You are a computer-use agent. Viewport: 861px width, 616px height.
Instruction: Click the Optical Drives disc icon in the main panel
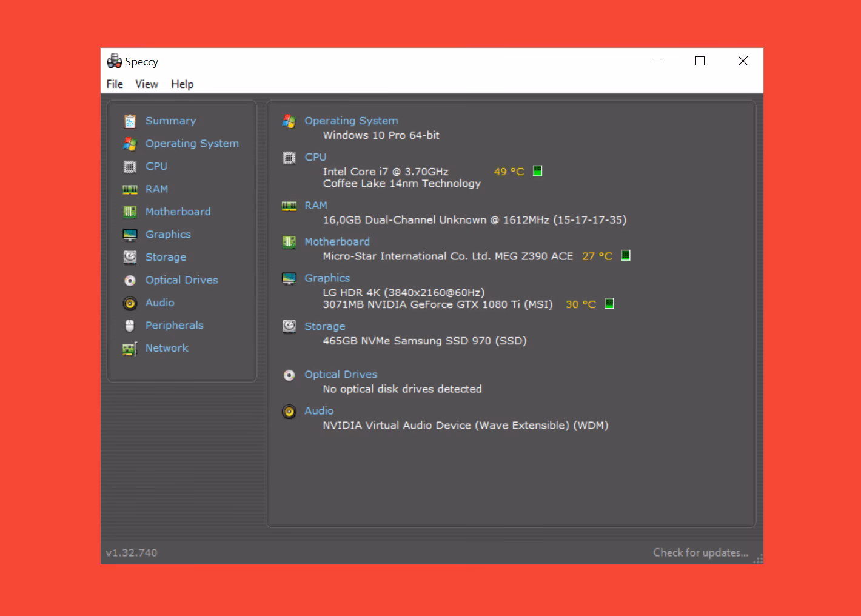click(289, 375)
